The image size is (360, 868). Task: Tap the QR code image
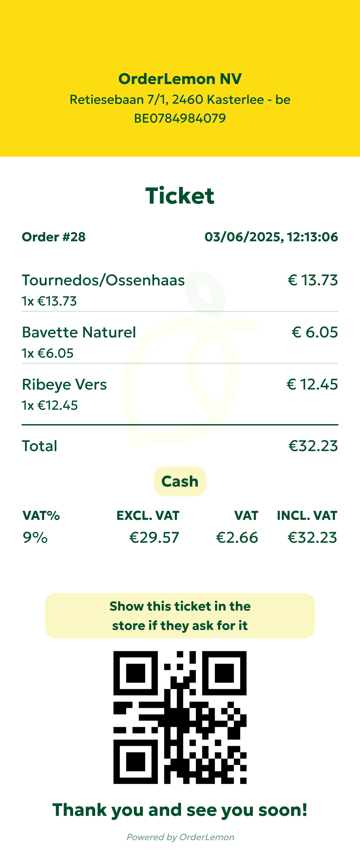coord(180,717)
